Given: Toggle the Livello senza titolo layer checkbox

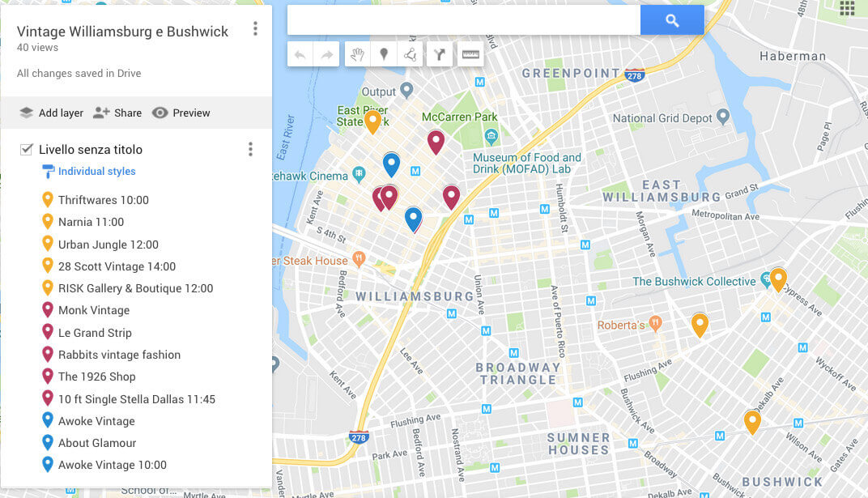Looking at the screenshot, I should [x=26, y=149].
